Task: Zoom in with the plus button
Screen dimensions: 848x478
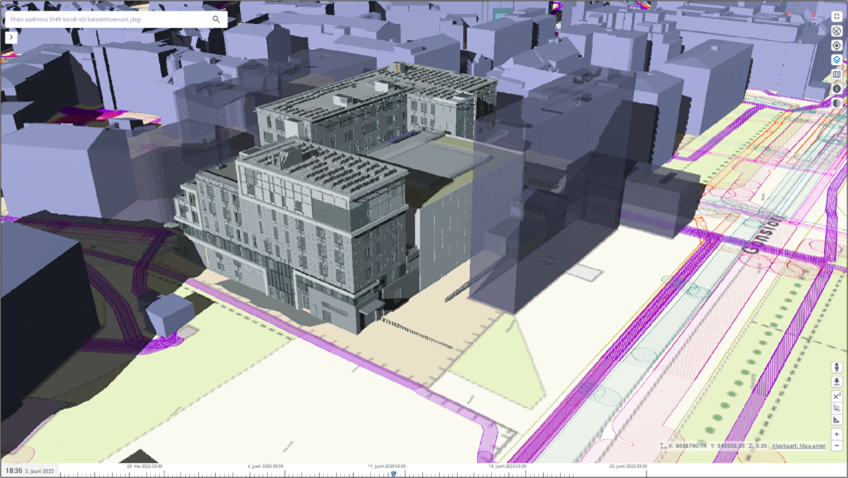Action: point(836,434)
